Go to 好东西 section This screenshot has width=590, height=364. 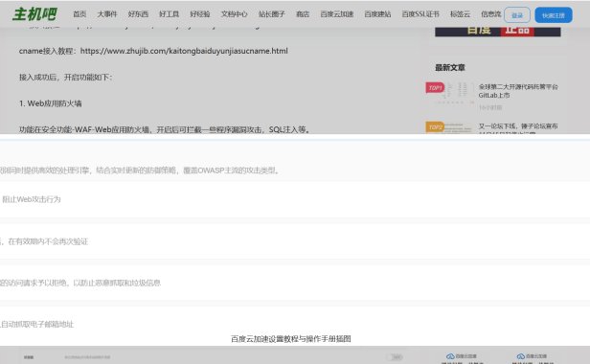tap(138, 14)
